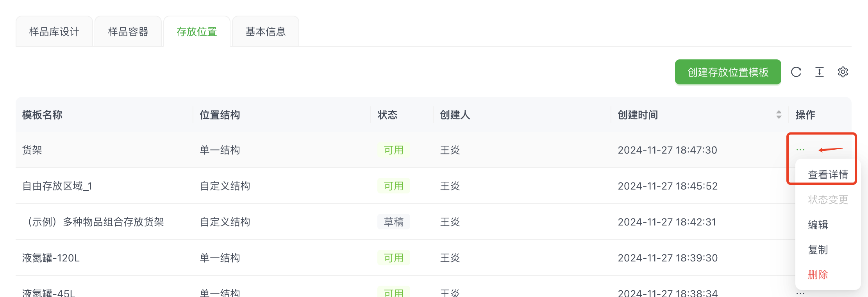The height and width of the screenshot is (297, 868).
Task: Select the 自由存放区域_1 template name
Action: pyautogui.click(x=57, y=186)
